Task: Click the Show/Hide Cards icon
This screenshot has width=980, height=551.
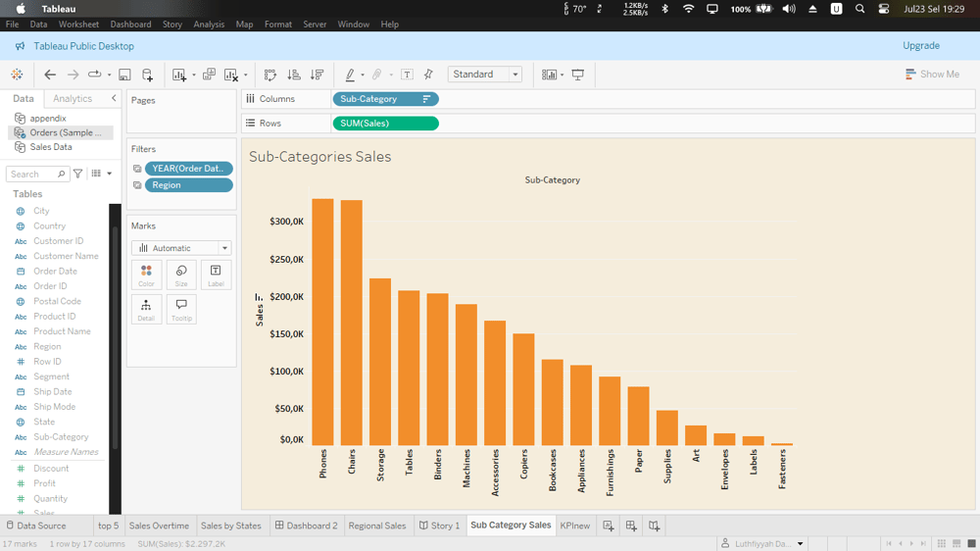Action: point(549,75)
